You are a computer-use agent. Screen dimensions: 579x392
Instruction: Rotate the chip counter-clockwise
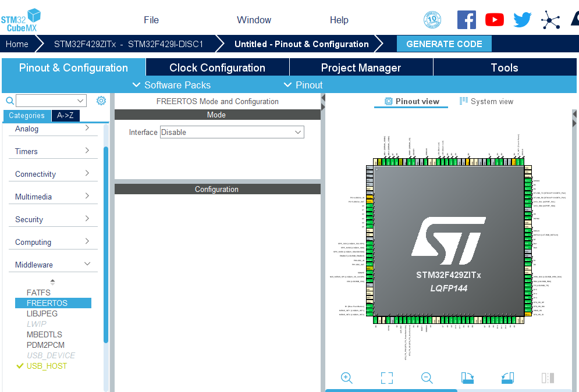point(508,377)
